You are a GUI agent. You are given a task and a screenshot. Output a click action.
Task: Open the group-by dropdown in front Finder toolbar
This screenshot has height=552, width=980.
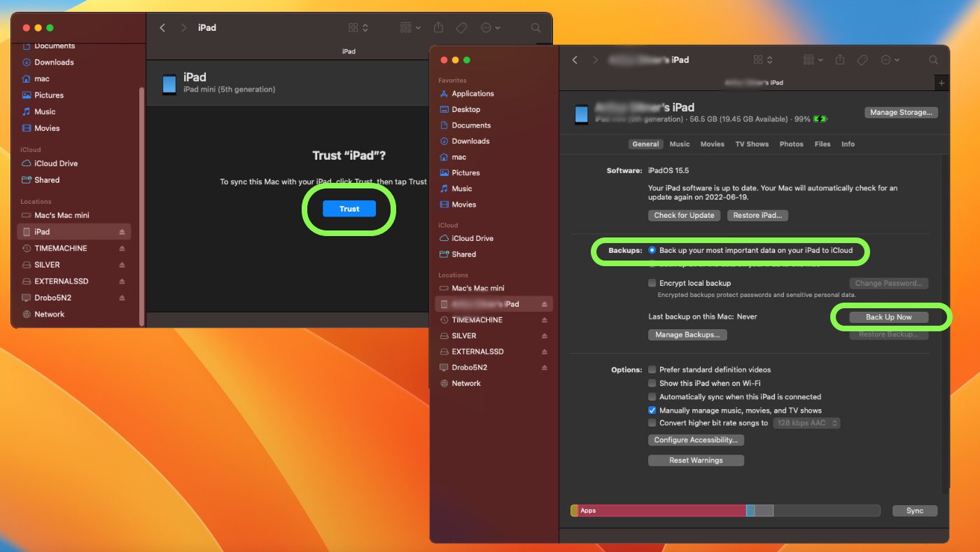pyautogui.click(x=812, y=60)
